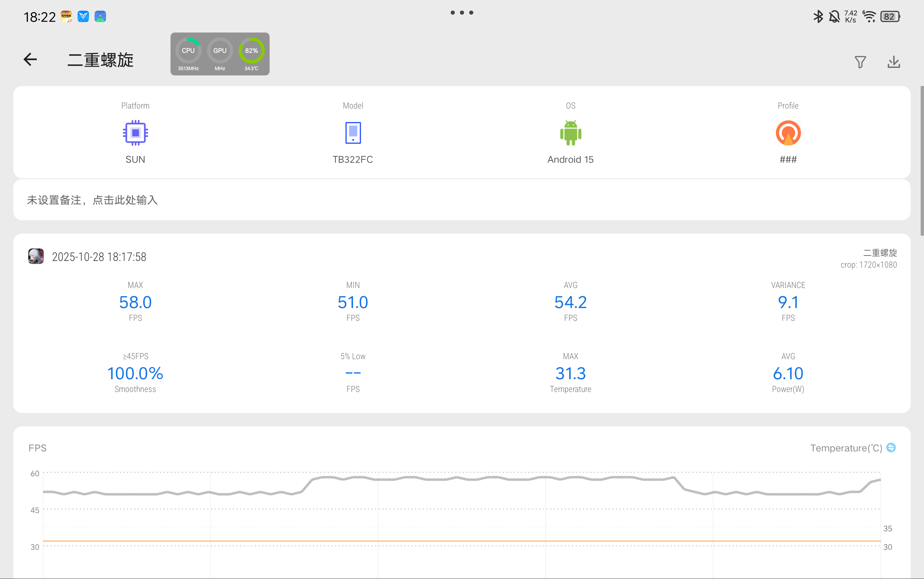The height and width of the screenshot is (579, 924).
Task: Open the three-dot menu at top center
Action: pos(462,13)
